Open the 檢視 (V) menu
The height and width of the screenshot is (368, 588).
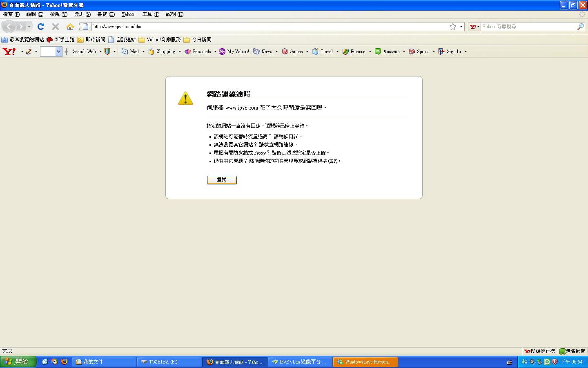(x=59, y=14)
